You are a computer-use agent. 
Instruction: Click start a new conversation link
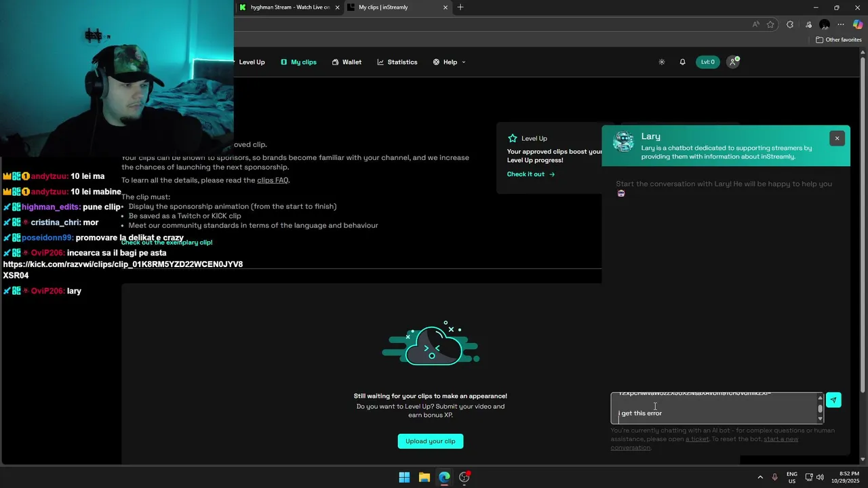click(704, 443)
